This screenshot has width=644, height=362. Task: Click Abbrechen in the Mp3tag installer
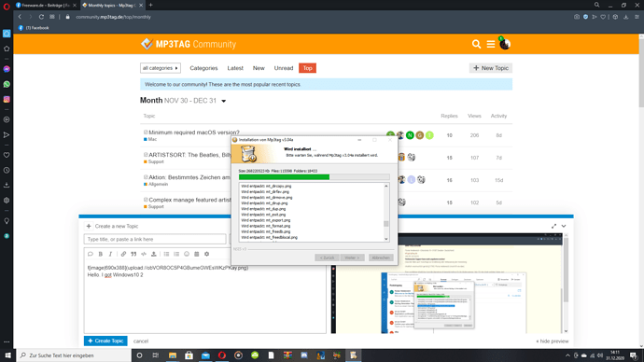click(381, 258)
